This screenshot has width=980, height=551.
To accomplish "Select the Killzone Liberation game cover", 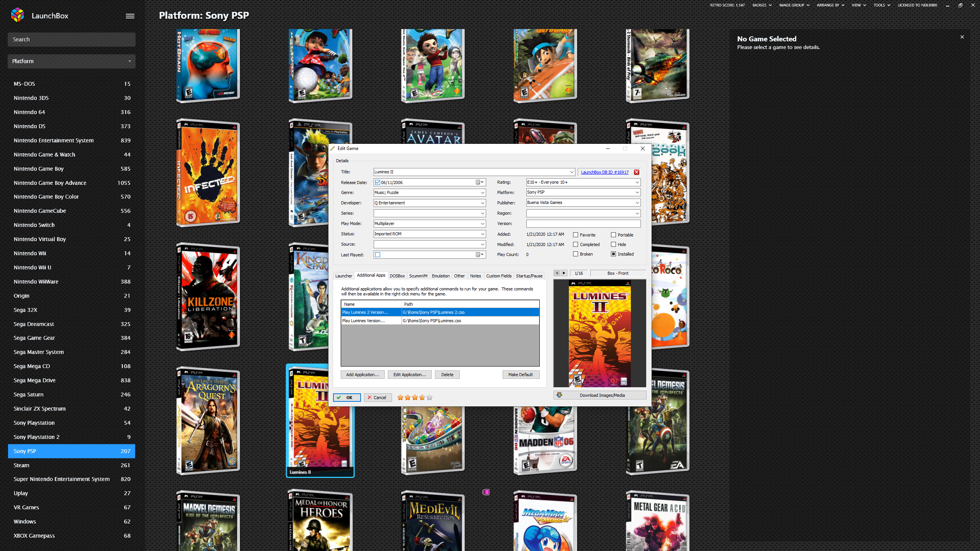I will pyautogui.click(x=208, y=297).
